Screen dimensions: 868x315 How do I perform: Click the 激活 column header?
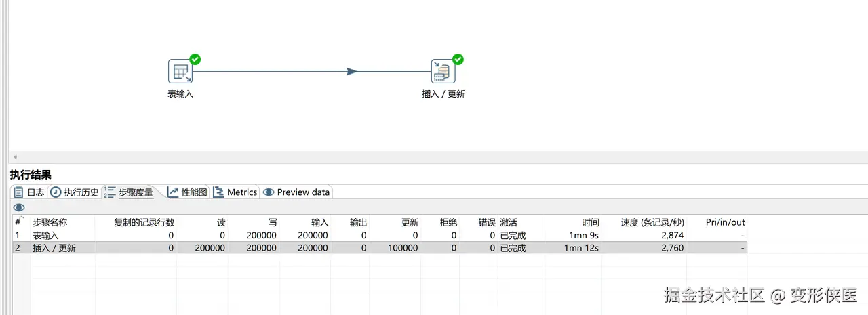pyautogui.click(x=521, y=222)
